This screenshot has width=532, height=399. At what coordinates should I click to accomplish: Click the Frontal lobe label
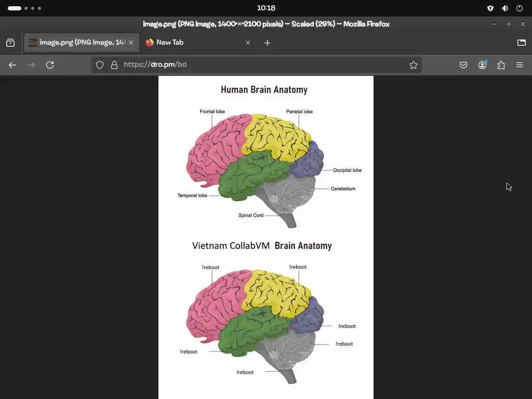pyautogui.click(x=212, y=112)
